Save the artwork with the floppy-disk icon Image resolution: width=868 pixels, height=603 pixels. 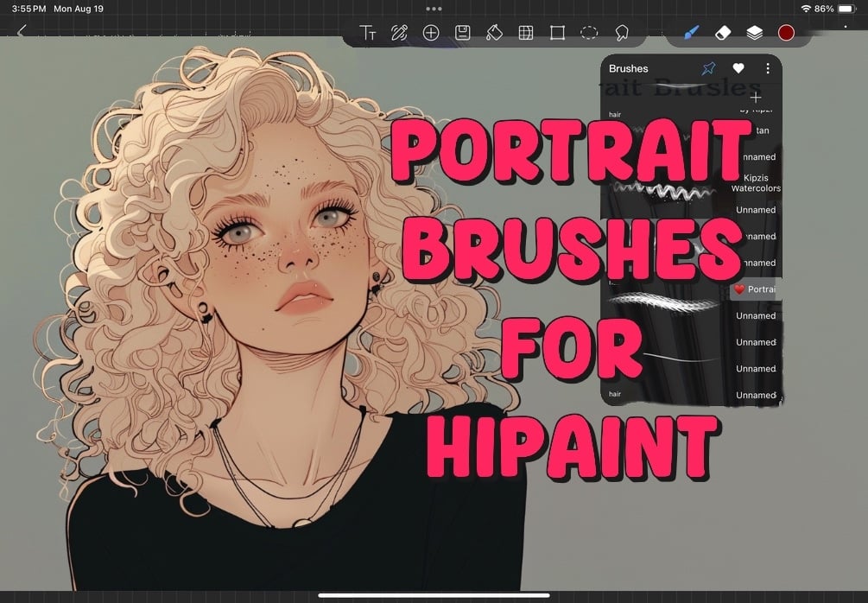tap(462, 33)
